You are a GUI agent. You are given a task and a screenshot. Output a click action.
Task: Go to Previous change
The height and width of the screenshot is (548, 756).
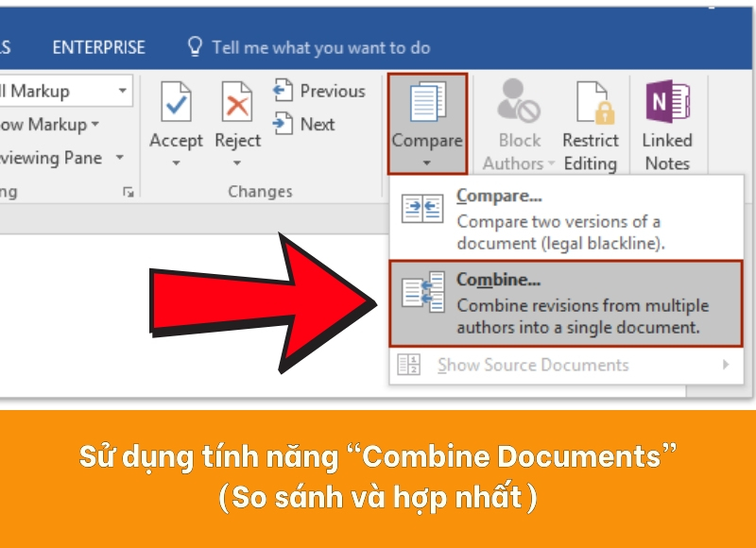pyautogui.click(x=319, y=91)
